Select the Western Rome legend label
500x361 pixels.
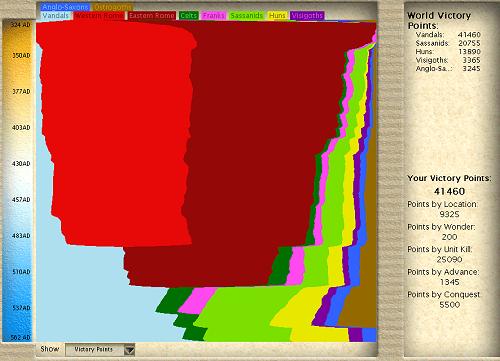99,16
